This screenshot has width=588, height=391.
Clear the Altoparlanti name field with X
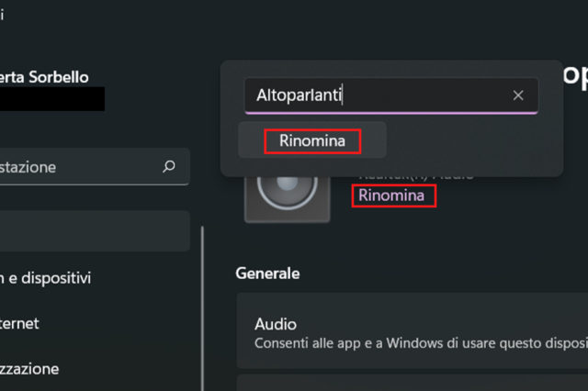[x=518, y=95]
